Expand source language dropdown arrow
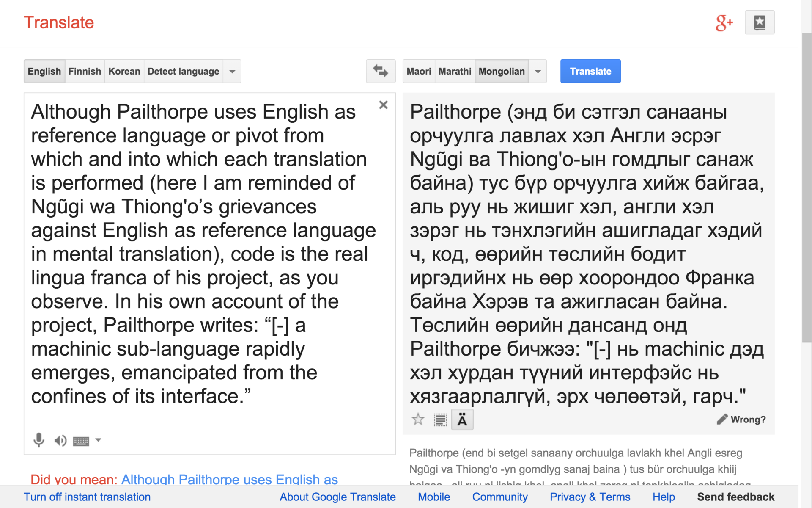812x508 pixels. pyautogui.click(x=232, y=71)
